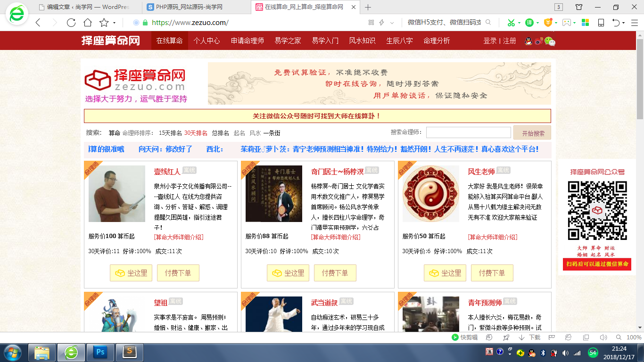Click the 开始搜索 search button

coord(533,133)
